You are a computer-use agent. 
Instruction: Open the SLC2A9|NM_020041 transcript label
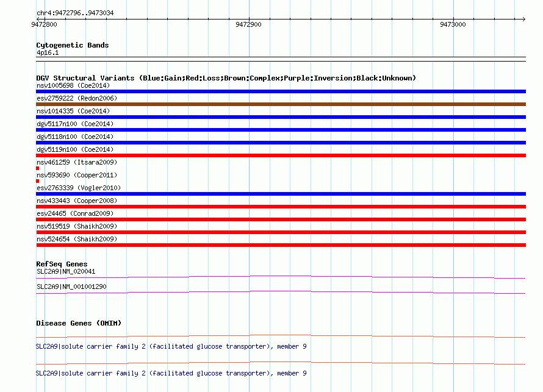tap(66, 272)
